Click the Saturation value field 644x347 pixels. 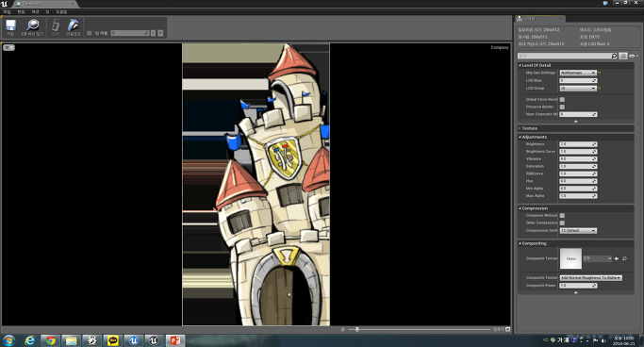point(578,166)
